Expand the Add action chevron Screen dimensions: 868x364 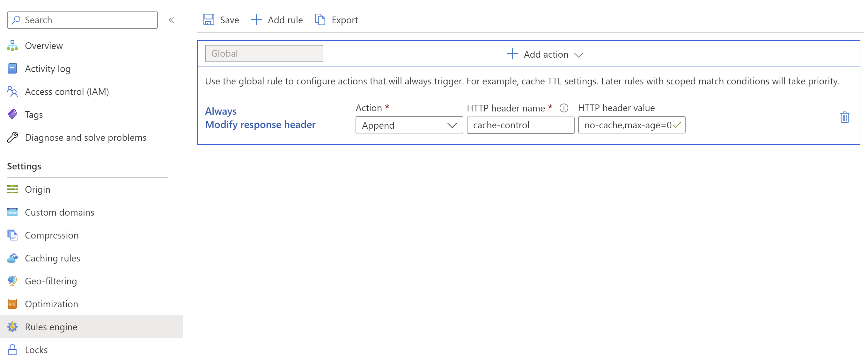pos(578,55)
